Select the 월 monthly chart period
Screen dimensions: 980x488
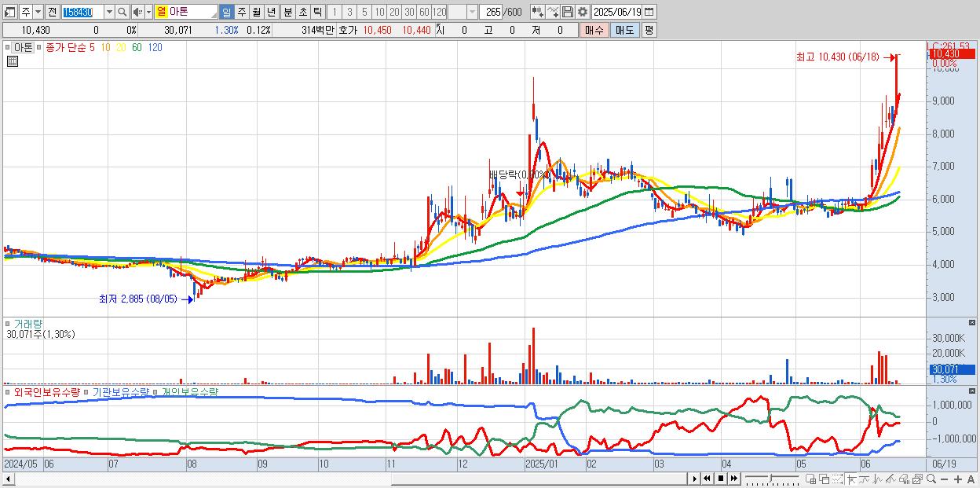[x=256, y=12]
